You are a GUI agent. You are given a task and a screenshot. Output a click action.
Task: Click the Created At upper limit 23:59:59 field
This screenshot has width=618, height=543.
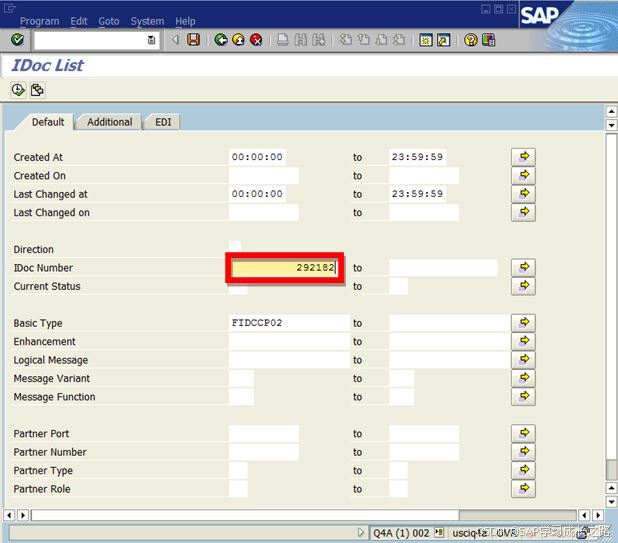(x=417, y=157)
